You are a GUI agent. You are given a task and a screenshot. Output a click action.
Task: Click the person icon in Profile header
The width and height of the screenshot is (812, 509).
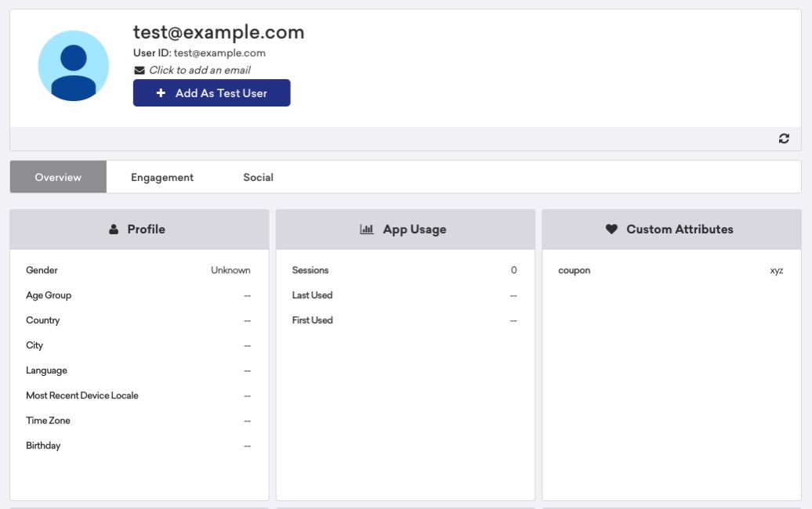pos(114,229)
